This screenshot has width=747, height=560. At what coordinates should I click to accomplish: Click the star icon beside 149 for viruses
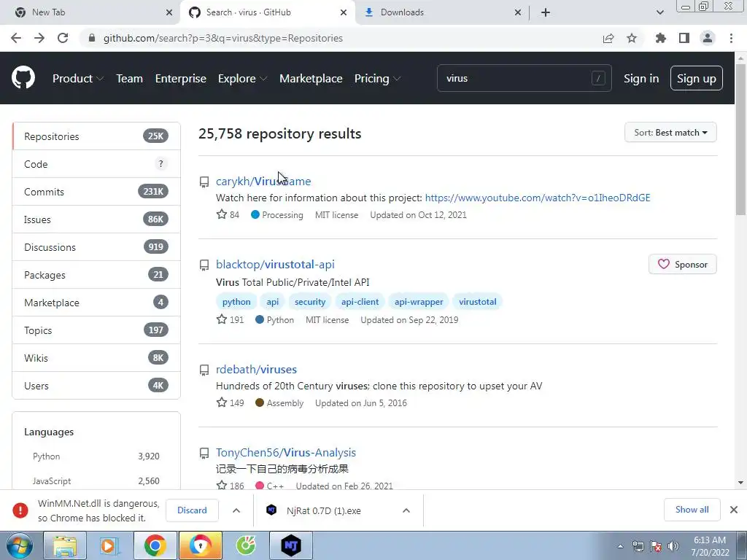[x=222, y=402]
